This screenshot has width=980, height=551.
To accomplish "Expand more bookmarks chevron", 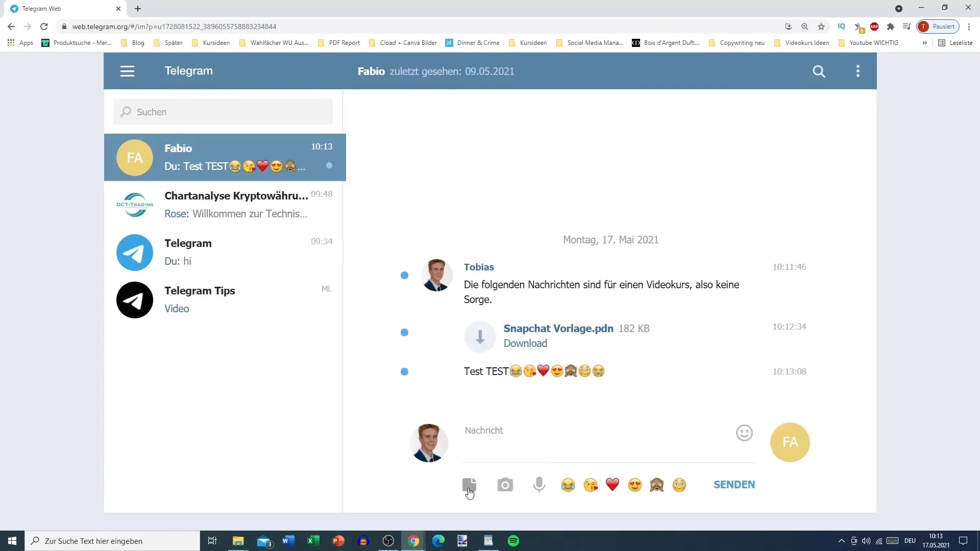I will pyautogui.click(x=924, y=43).
